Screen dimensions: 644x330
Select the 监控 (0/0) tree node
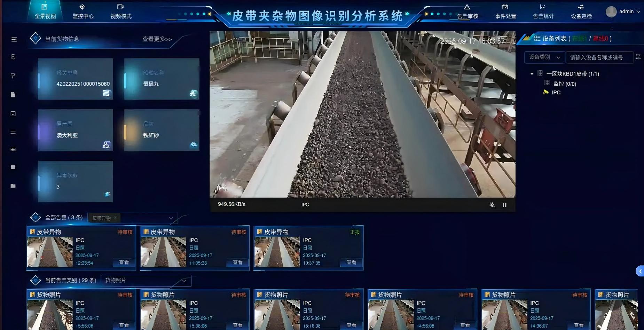click(x=565, y=84)
